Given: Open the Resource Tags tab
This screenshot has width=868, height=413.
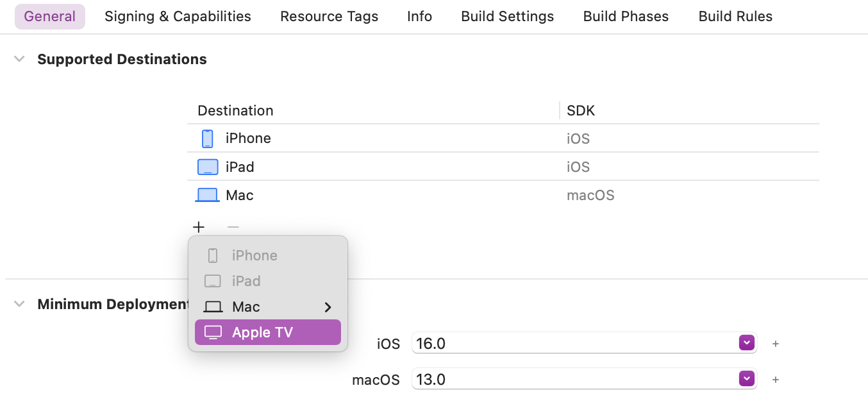Looking at the screenshot, I should [x=330, y=17].
